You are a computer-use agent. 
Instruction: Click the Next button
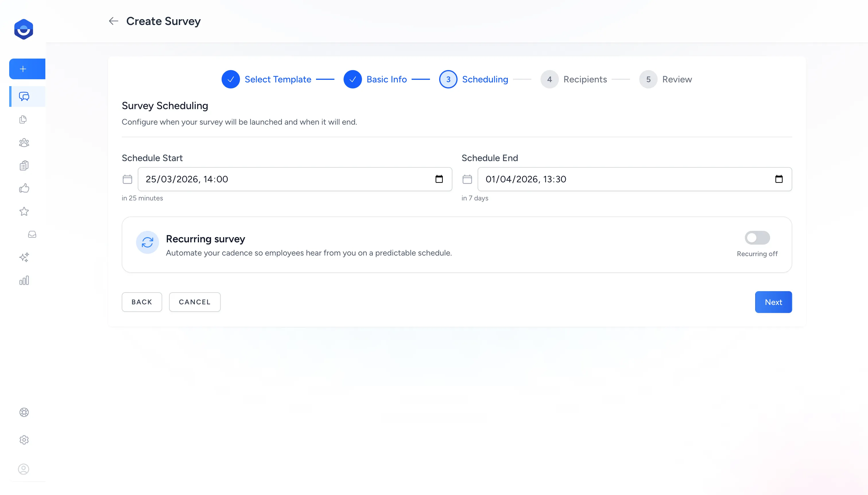pyautogui.click(x=773, y=302)
